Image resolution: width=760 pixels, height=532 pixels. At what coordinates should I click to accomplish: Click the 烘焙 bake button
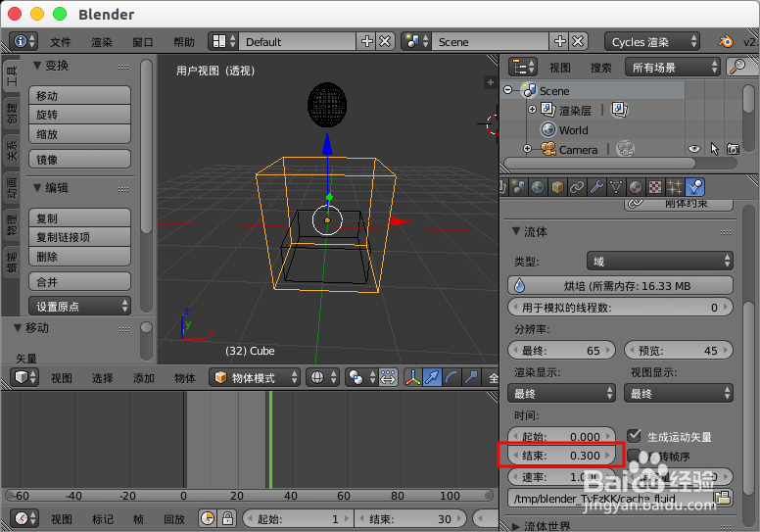pyautogui.click(x=620, y=286)
